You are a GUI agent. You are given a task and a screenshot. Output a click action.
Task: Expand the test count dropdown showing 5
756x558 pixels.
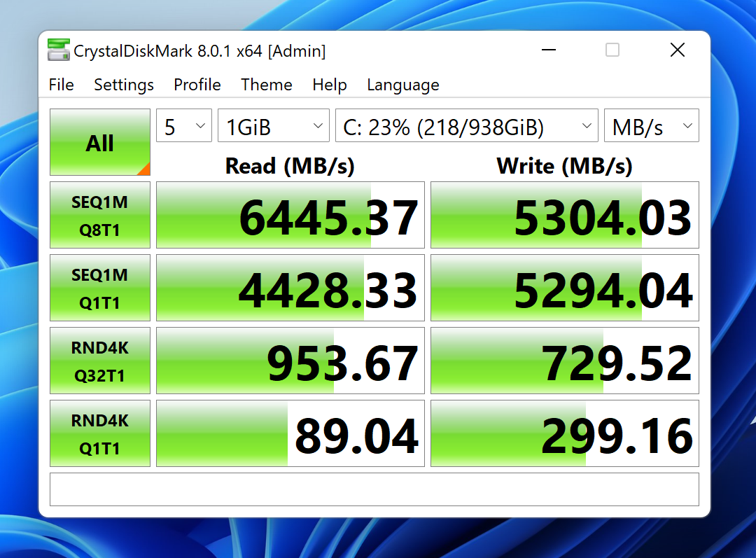(x=184, y=125)
